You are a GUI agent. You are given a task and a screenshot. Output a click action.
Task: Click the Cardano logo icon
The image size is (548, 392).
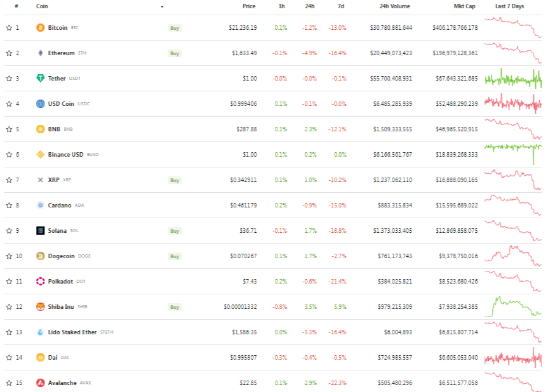click(41, 206)
